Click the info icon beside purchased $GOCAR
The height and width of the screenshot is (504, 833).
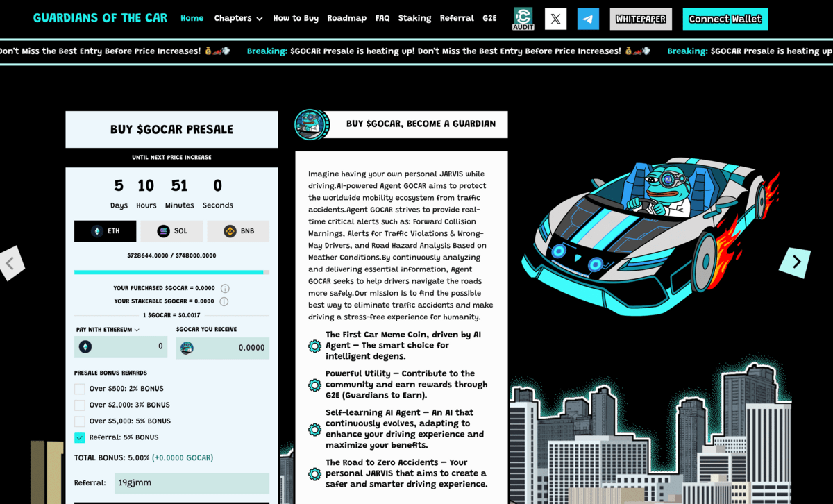coord(225,288)
